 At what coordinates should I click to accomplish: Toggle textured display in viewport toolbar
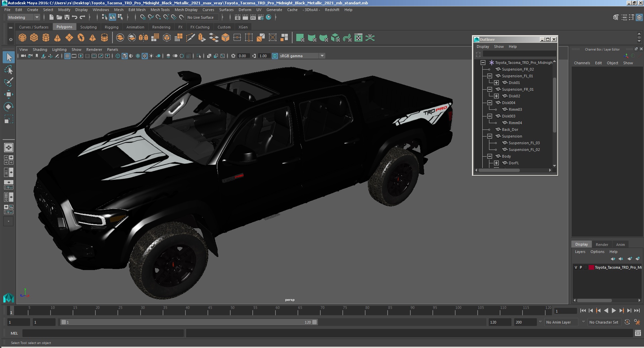[145, 56]
